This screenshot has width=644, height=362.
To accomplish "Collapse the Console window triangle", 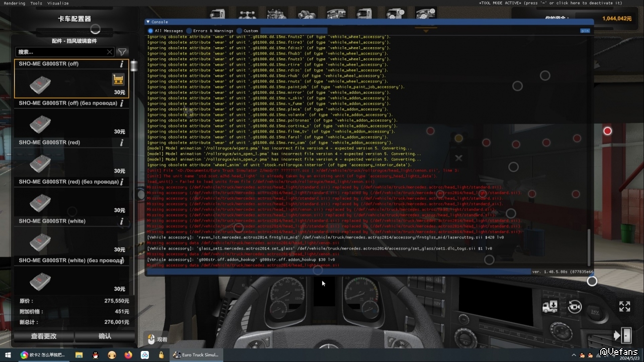I will click(x=148, y=22).
